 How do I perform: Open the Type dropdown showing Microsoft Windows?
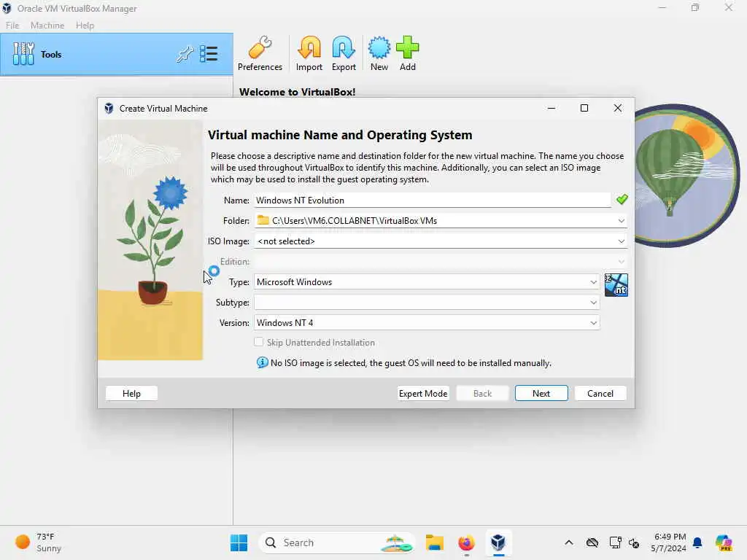(427, 282)
